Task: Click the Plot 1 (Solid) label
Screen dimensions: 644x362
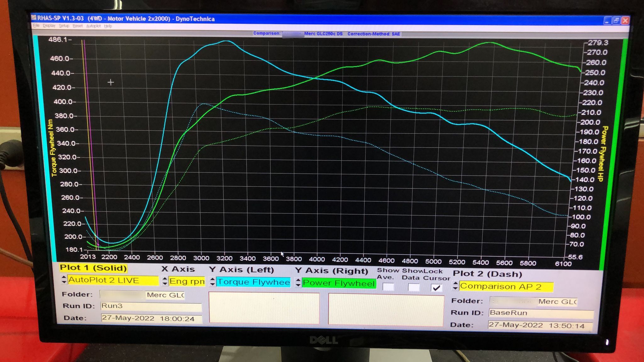Action: 93,268
